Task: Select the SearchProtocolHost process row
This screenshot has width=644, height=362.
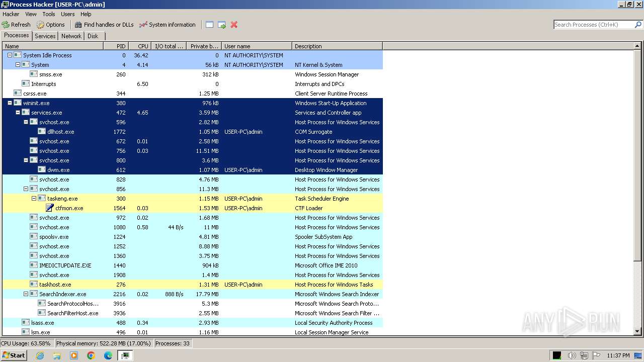Action: [193, 304]
